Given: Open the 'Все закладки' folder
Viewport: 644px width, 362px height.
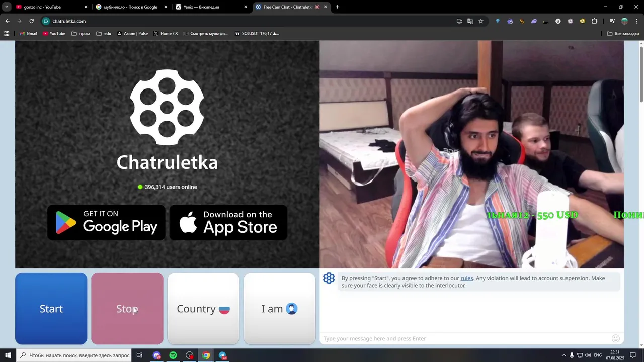Looking at the screenshot, I should tap(623, 34).
